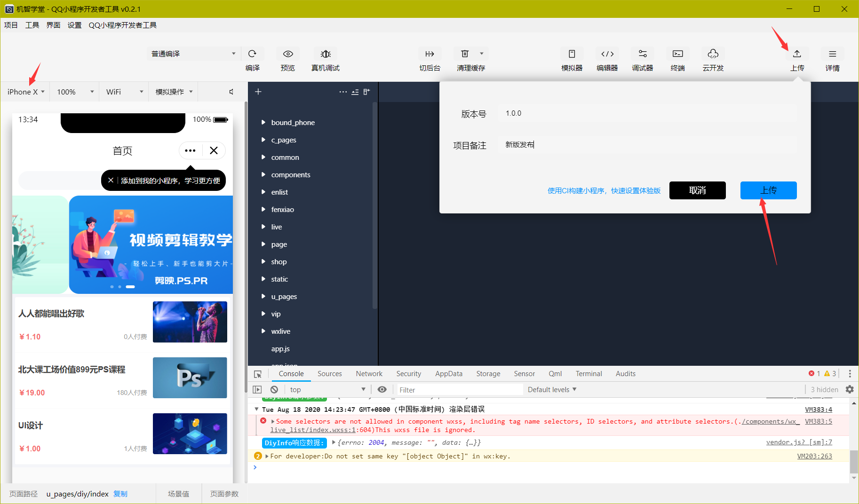
Task: Open the 普通编译 compile mode dropdown
Action: click(193, 54)
